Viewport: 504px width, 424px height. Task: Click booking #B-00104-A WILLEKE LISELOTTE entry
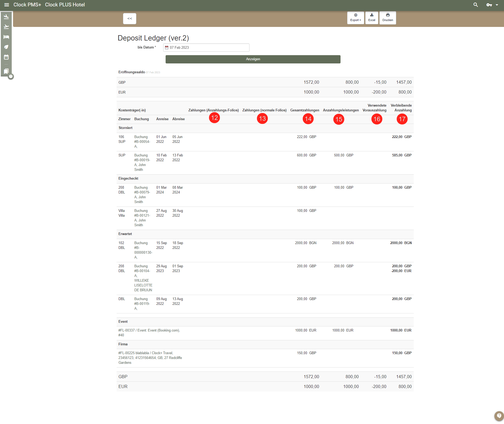point(143,278)
